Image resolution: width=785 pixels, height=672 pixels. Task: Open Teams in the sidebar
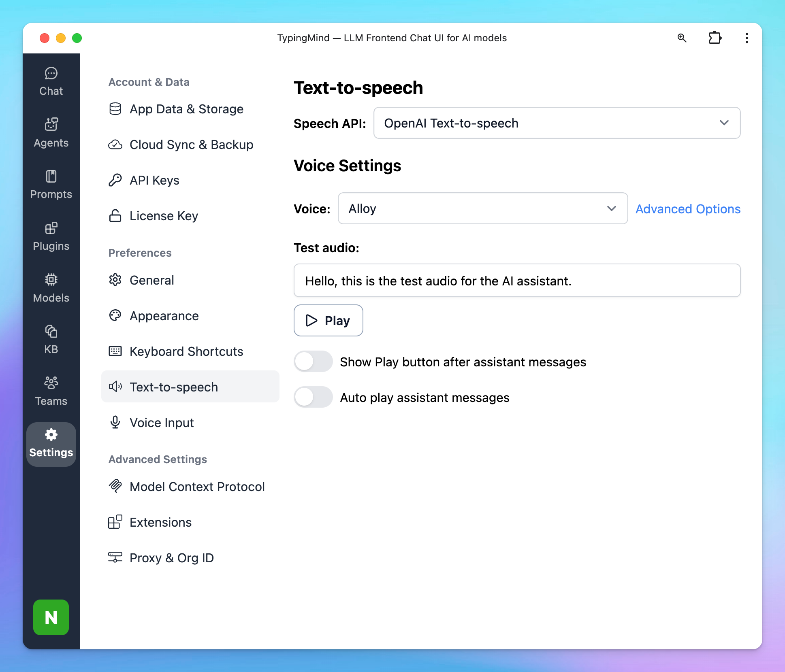[x=51, y=391]
